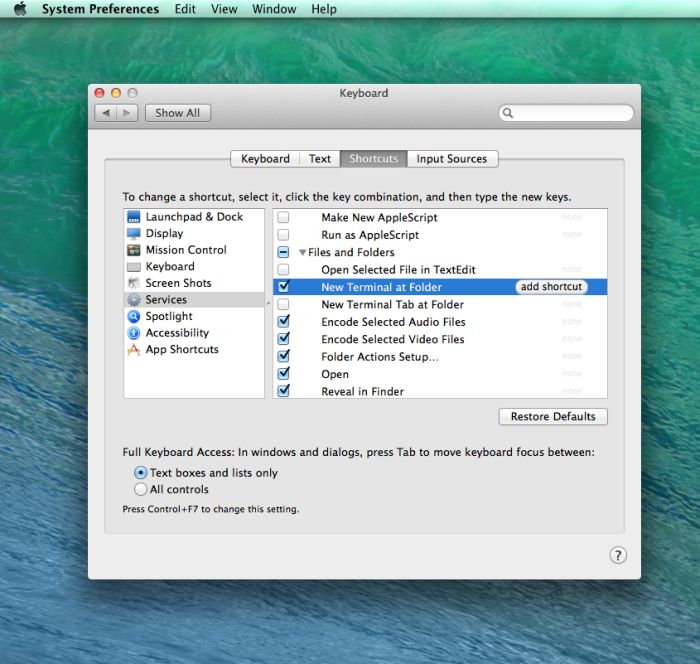Select Folder Actions Setup... row text

(379, 357)
